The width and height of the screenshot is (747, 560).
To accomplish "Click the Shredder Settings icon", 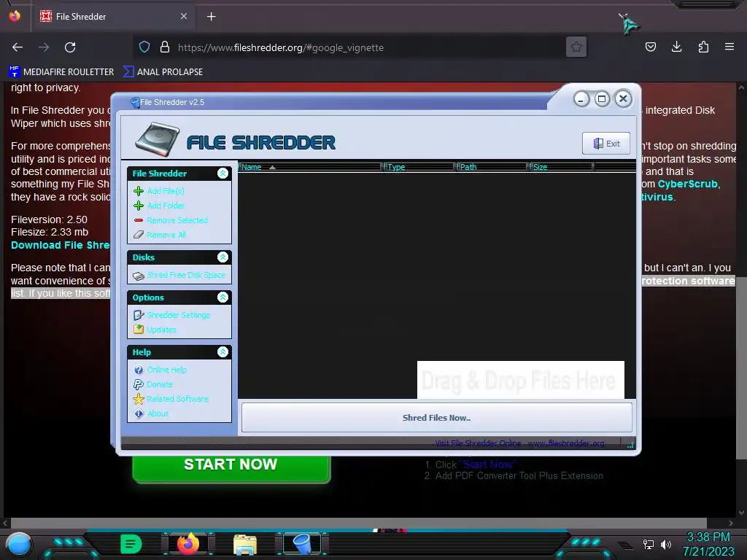I will tap(139, 315).
